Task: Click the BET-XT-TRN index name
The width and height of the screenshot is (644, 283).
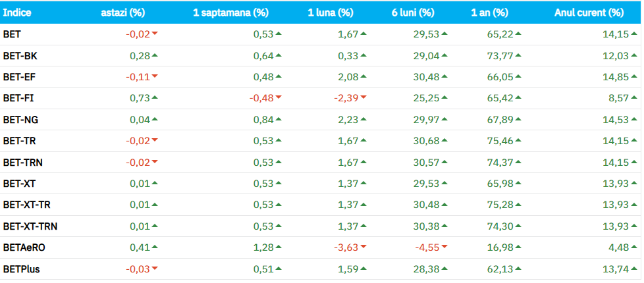Action: click(x=30, y=226)
